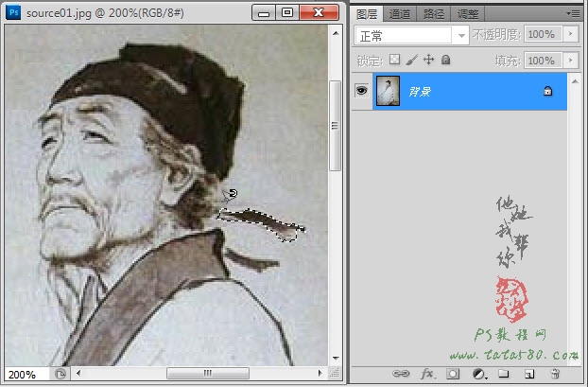Click the document vertical scrollbar up arrow

(336, 33)
